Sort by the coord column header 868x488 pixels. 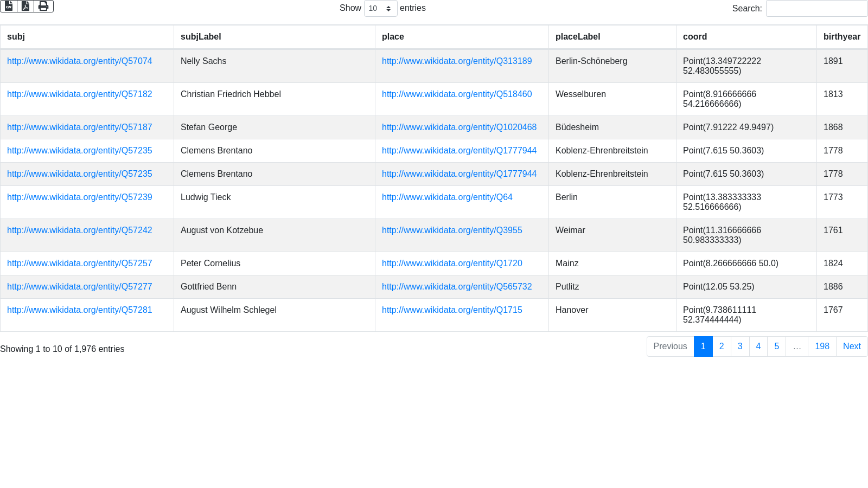coord(694,37)
